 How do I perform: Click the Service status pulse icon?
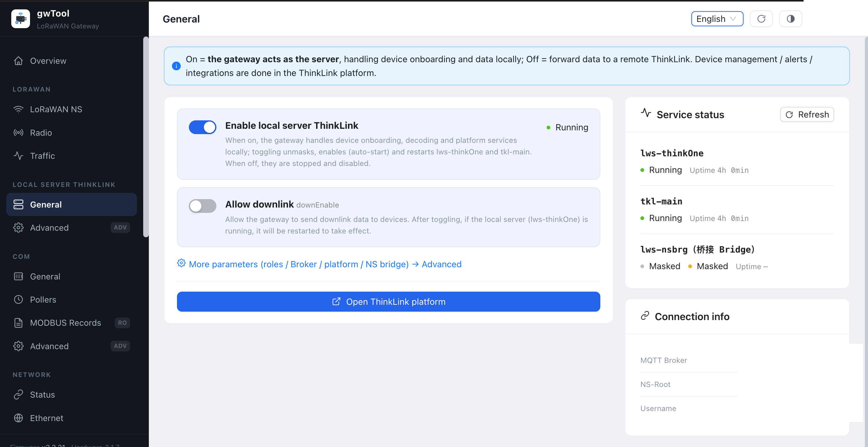point(646,113)
